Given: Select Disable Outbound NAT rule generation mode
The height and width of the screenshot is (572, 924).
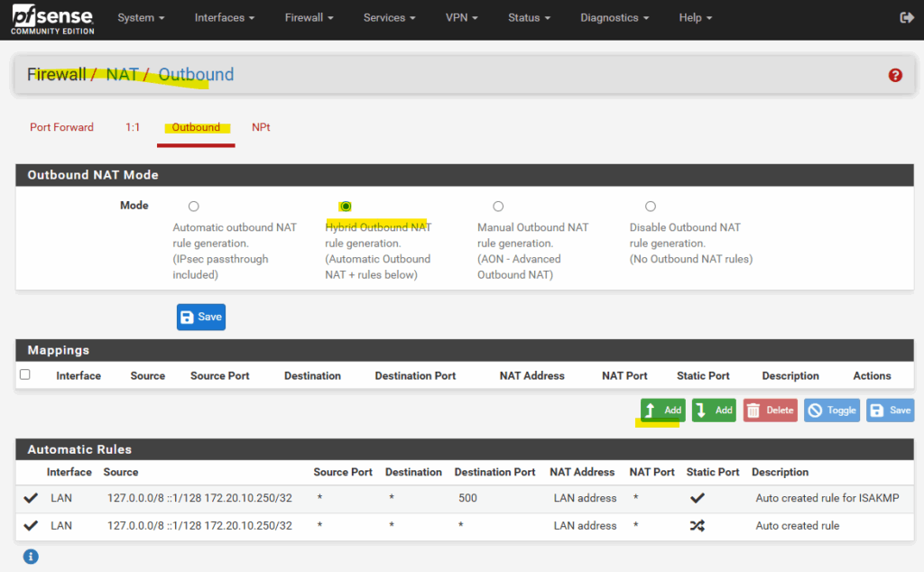Looking at the screenshot, I should click(x=651, y=207).
